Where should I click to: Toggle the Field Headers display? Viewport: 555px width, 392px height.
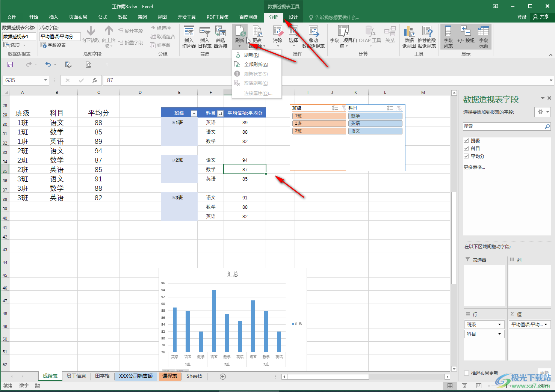click(x=484, y=37)
